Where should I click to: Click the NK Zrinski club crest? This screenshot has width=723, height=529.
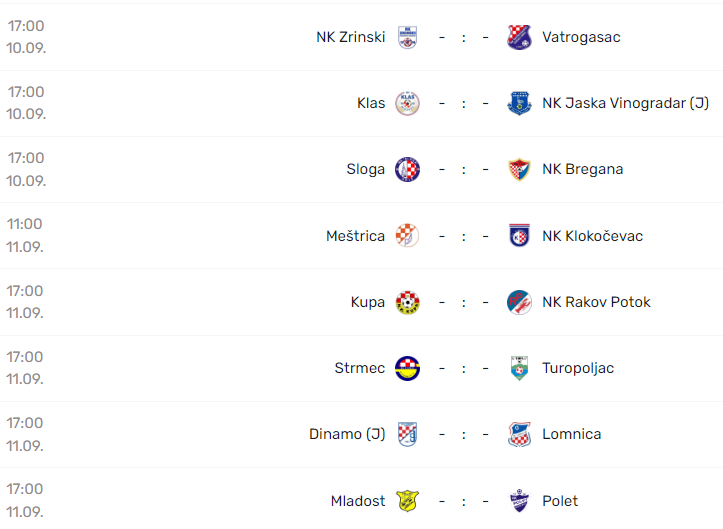pyautogui.click(x=407, y=37)
